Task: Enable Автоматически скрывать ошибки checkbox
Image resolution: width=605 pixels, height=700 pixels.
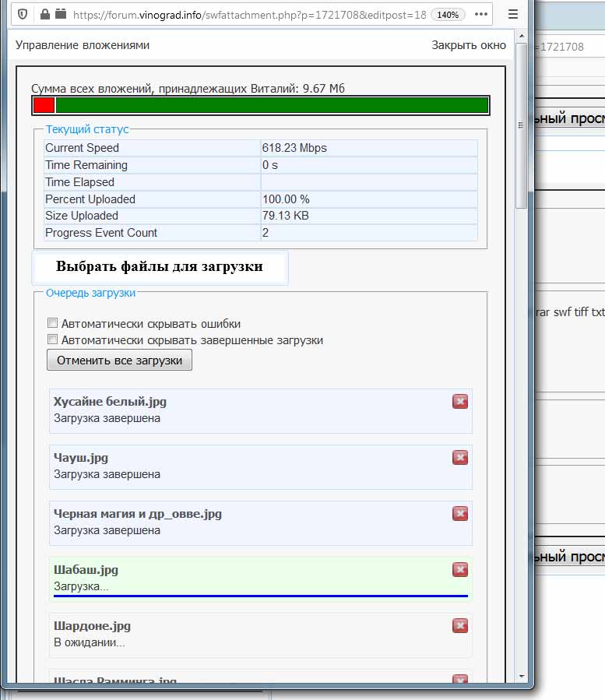Action: [52, 323]
